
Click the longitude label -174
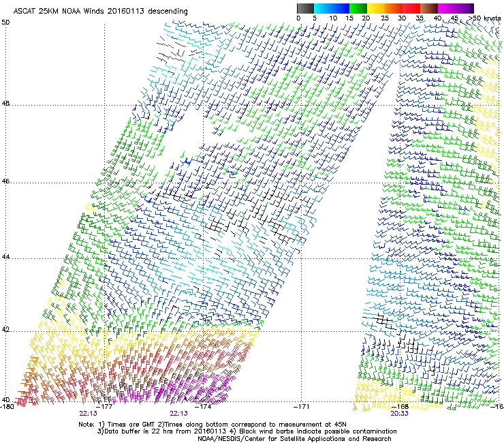[x=204, y=407]
